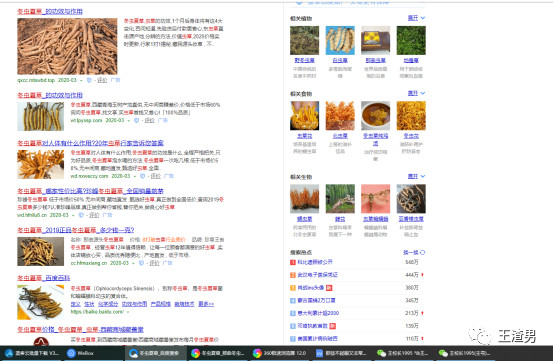Expand the 相关植物 section with 展开
The height and width of the screenshot is (361, 554).
416,18
